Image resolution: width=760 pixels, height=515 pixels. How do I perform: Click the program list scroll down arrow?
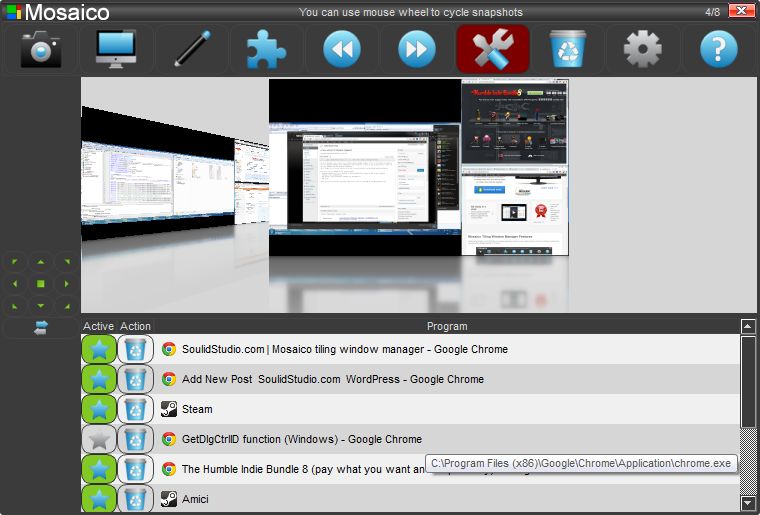[x=747, y=502]
